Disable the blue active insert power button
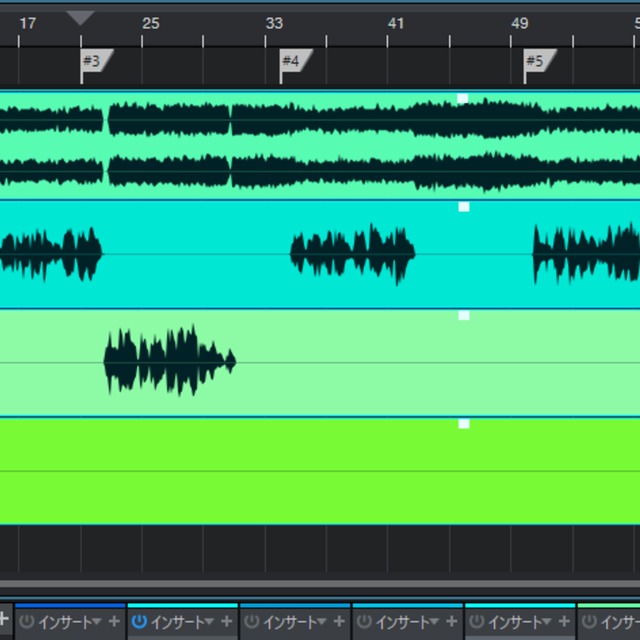The image size is (640, 640). [139, 622]
